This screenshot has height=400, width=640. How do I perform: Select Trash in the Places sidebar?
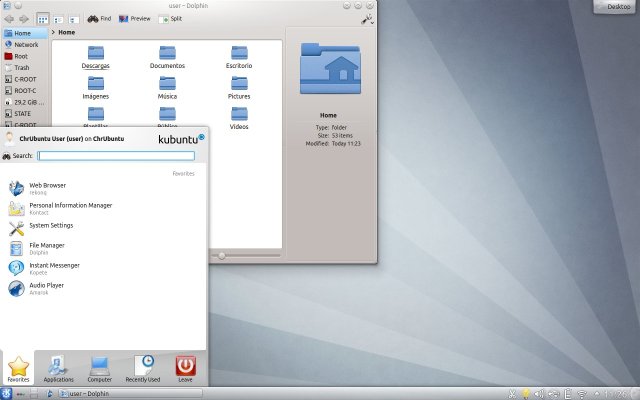pos(21,67)
